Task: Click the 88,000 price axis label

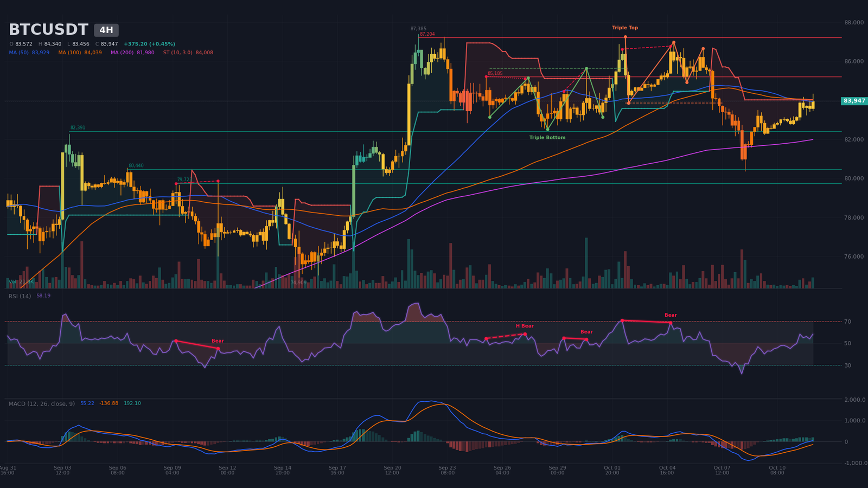Action: point(854,22)
